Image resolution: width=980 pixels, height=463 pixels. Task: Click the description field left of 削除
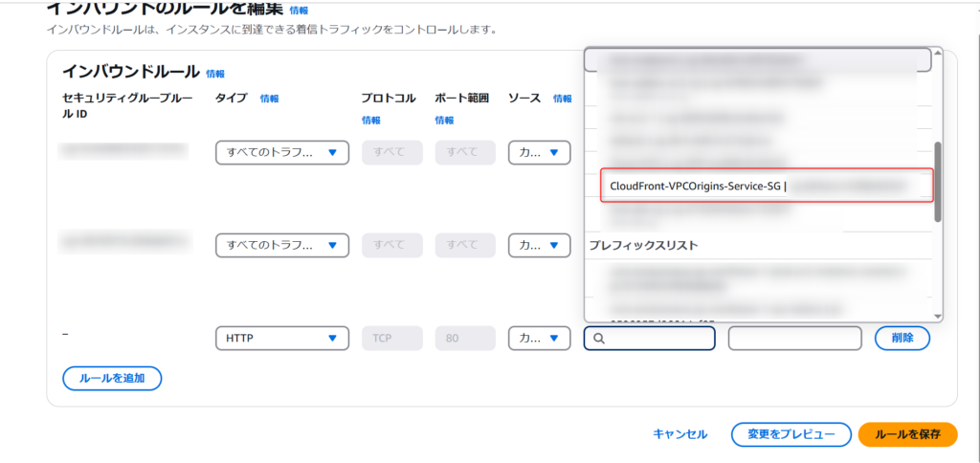click(795, 339)
